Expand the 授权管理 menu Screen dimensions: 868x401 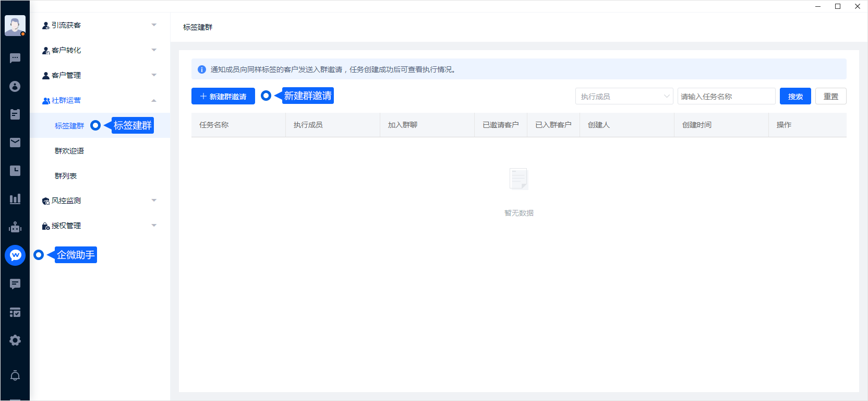click(x=100, y=226)
